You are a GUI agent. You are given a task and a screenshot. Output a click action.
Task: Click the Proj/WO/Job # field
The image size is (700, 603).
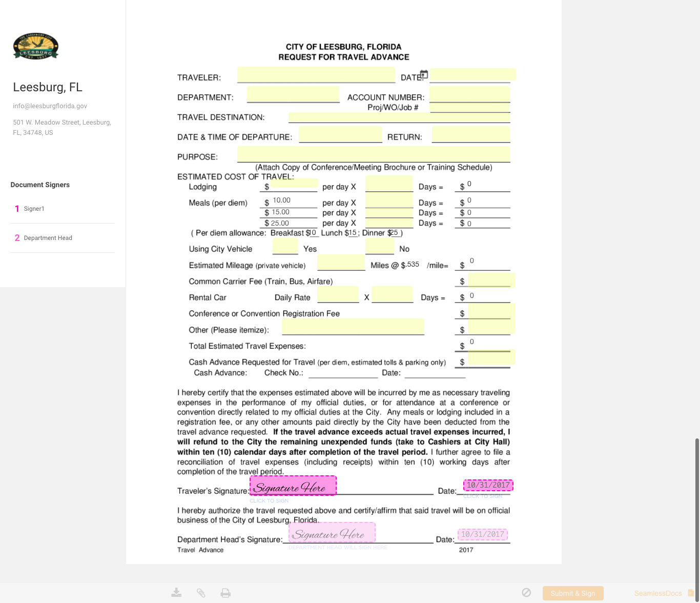pyautogui.click(x=470, y=108)
